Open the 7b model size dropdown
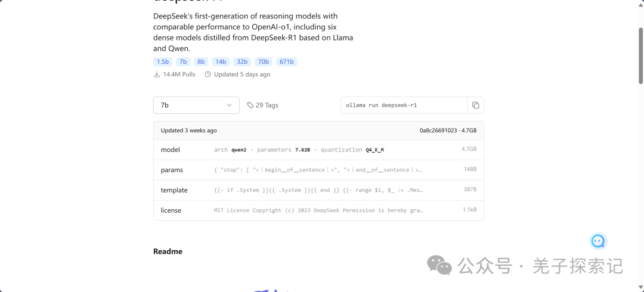Screen dimensions: 644x292 tap(196, 105)
